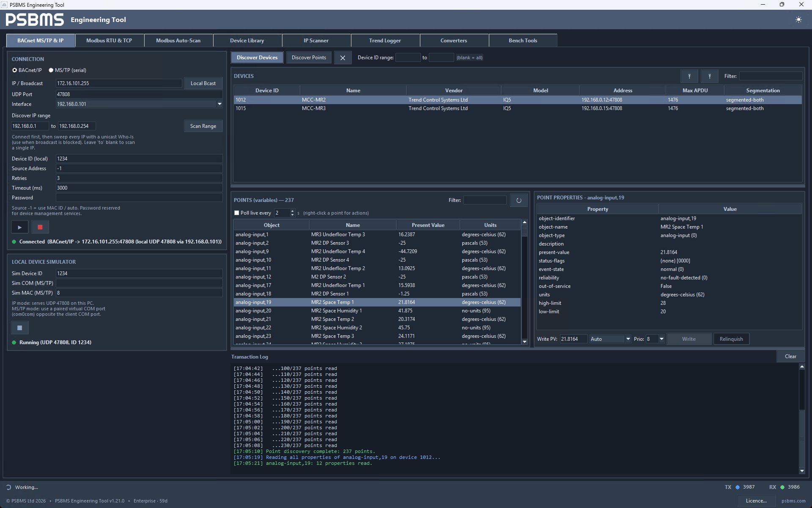The width and height of the screenshot is (812, 508).
Task: Click the Discover Devices button
Action: pyautogui.click(x=257, y=58)
